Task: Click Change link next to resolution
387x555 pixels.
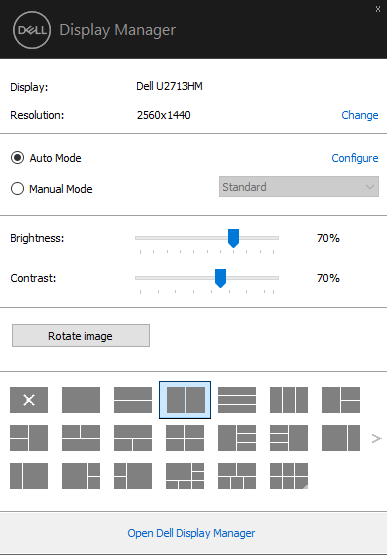Action: click(x=360, y=115)
